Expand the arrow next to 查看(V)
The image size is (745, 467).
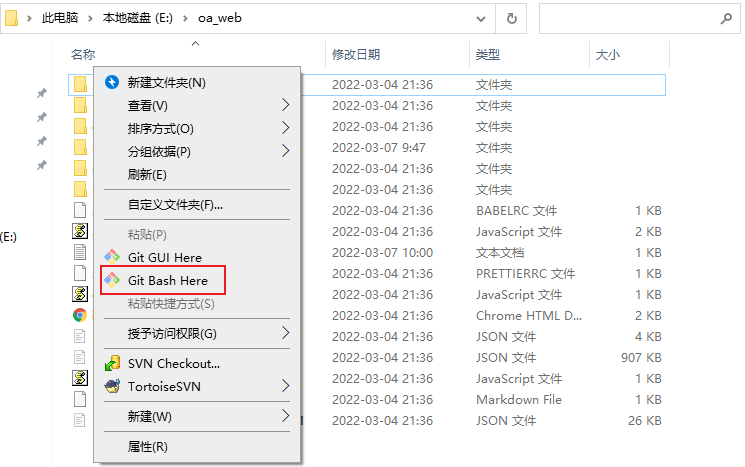tap(285, 105)
